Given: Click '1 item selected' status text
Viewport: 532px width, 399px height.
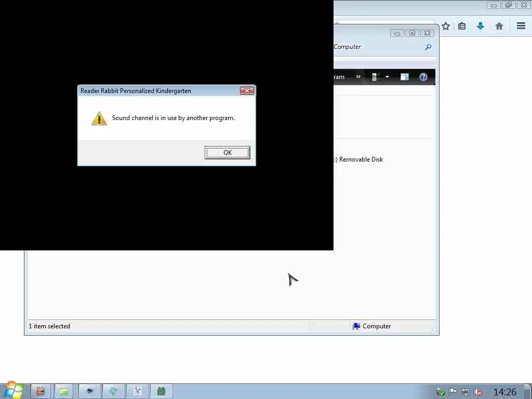Looking at the screenshot, I should (49, 326).
